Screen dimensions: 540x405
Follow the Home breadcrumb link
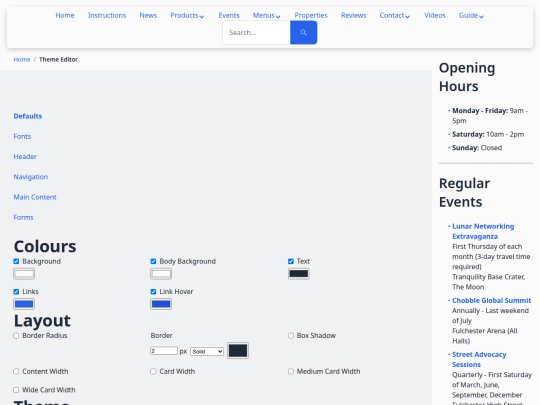click(x=22, y=60)
